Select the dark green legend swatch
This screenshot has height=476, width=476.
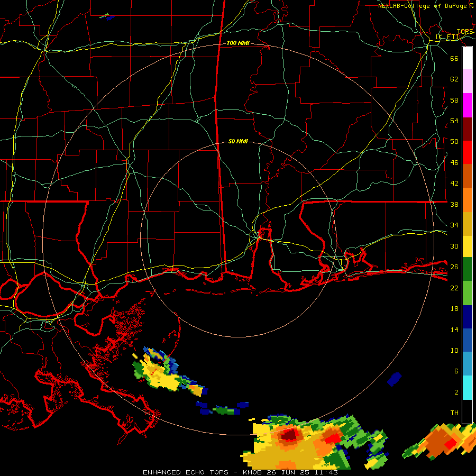[x=467, y=269]
